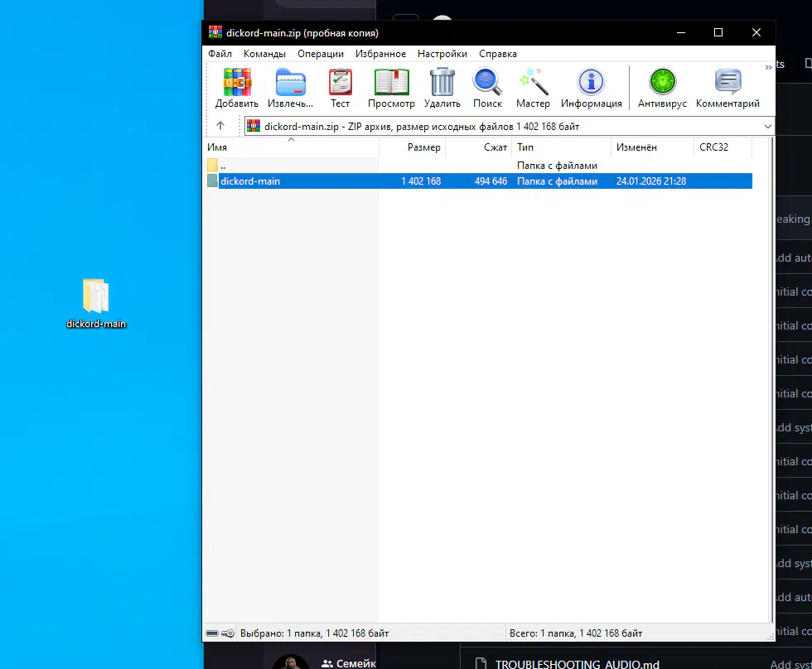Select the parent '..' folder entry
The height and width of the screenshot is (669, 812).
click(x=223, y=166)
